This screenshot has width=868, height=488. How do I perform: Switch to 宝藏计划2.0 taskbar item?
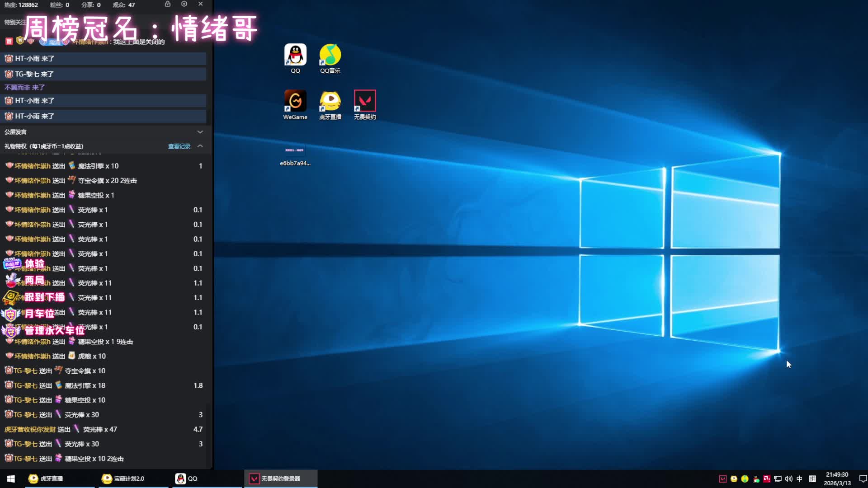pyautogui.click(x=123, y=479)
